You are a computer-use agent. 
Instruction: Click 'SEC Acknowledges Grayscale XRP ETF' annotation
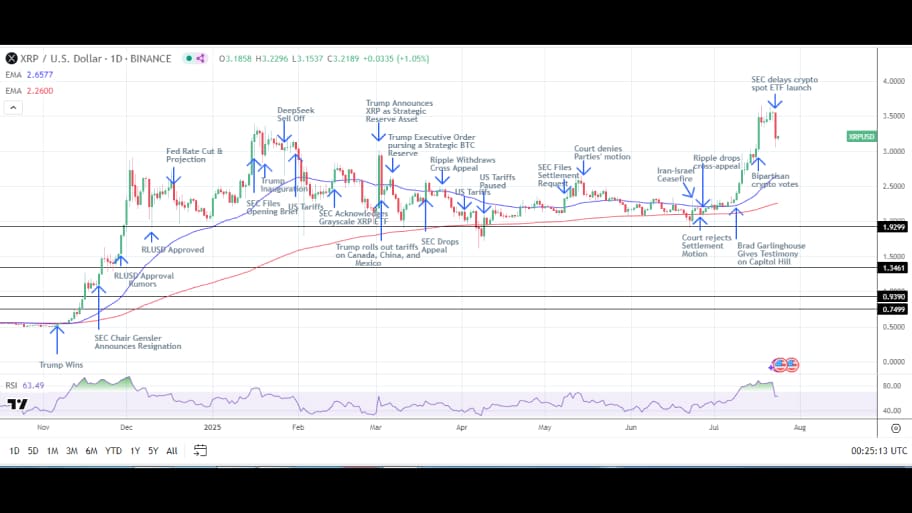point(353,218)
